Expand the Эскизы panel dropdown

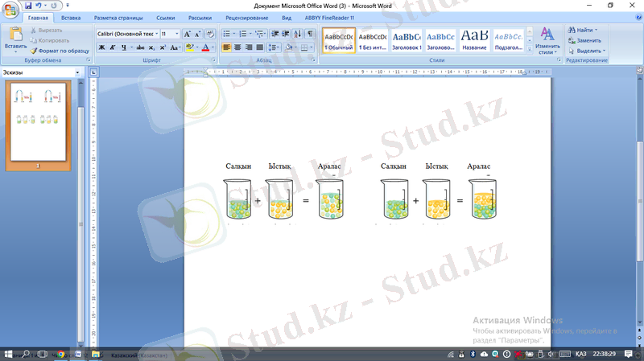(x=77, y=72)
